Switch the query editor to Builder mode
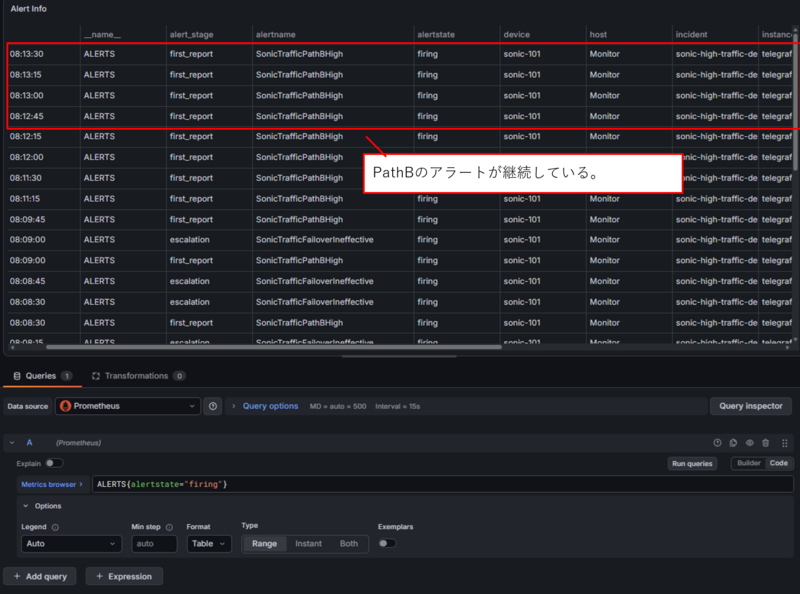 (x=748, y=463)
